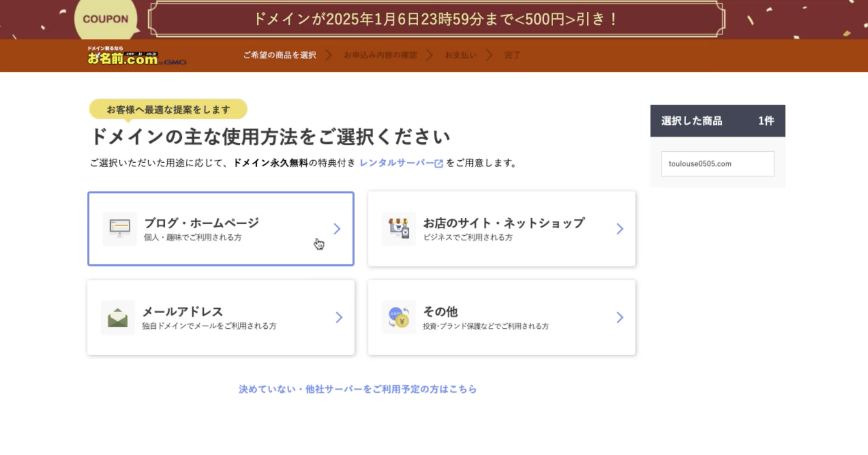This screenshot has height=455, width=868.
Task: Click the COUPON speech bubble badge
Action: [105, 18]
